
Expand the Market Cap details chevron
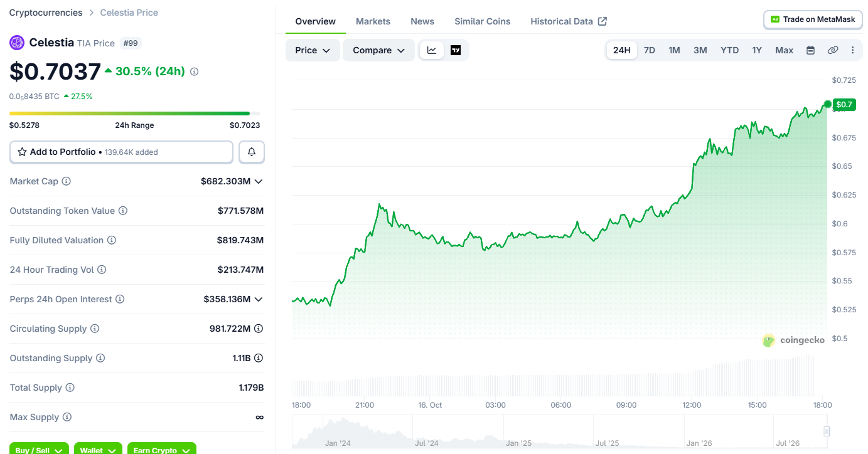point(258,181)
